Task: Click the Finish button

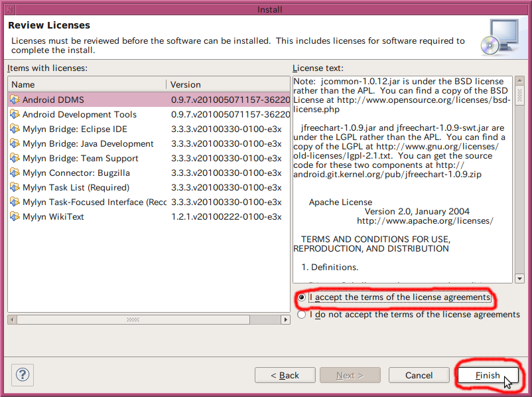Action: [488, 375]
